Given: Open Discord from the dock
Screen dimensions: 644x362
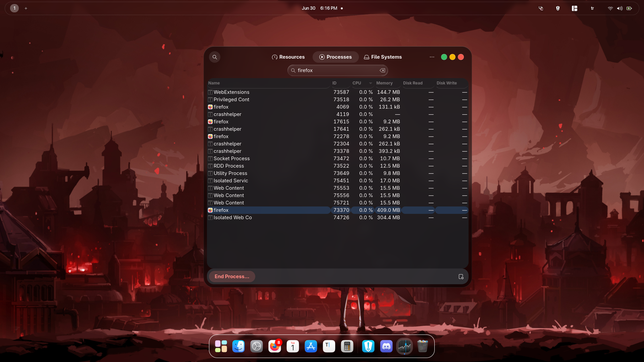Looking at the screenshot, I should 386,346.
